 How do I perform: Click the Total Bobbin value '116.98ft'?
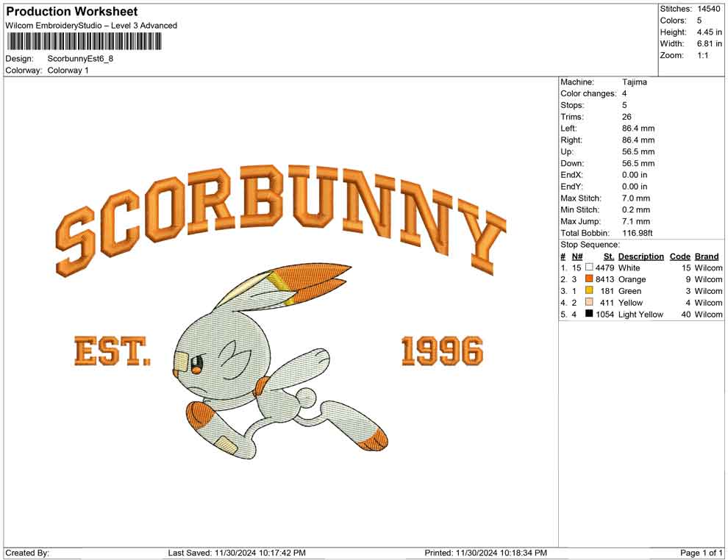[637, 233]
